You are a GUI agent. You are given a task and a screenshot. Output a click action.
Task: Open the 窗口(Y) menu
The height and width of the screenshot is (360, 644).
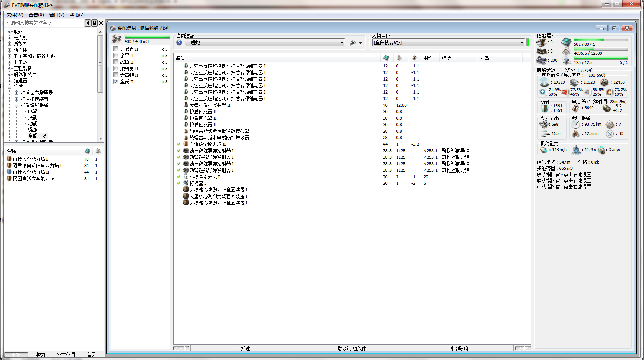click(57, 15)
